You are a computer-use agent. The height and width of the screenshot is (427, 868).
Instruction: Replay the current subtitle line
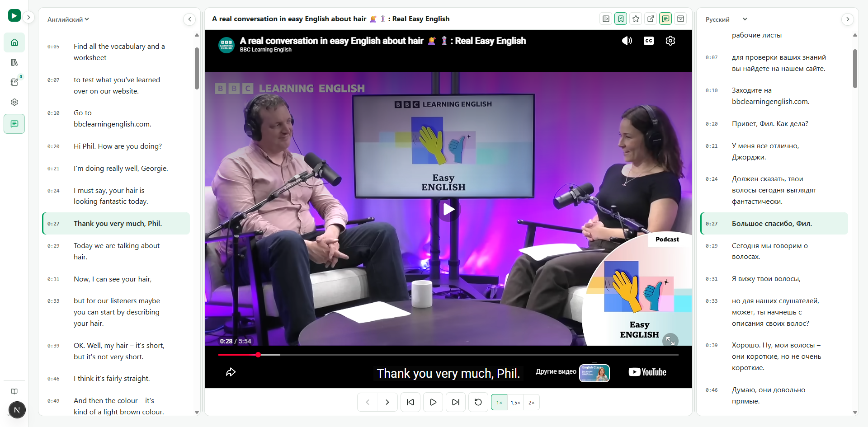[478, 402]
